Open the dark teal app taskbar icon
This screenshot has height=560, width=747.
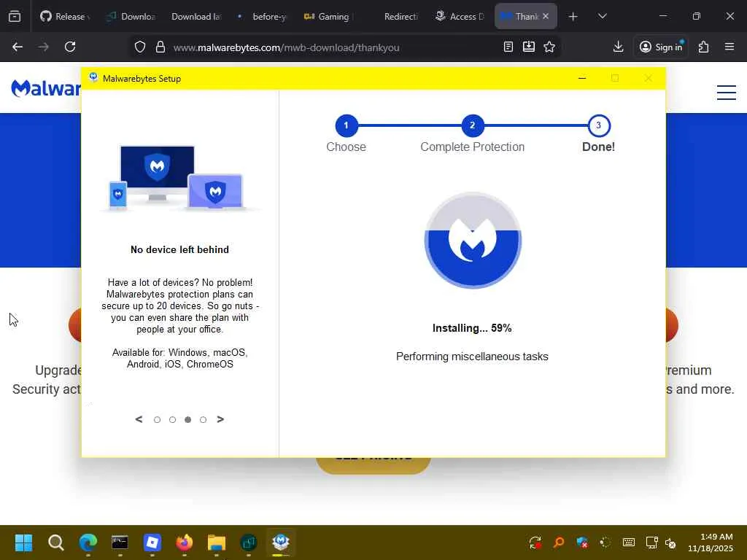249,542
